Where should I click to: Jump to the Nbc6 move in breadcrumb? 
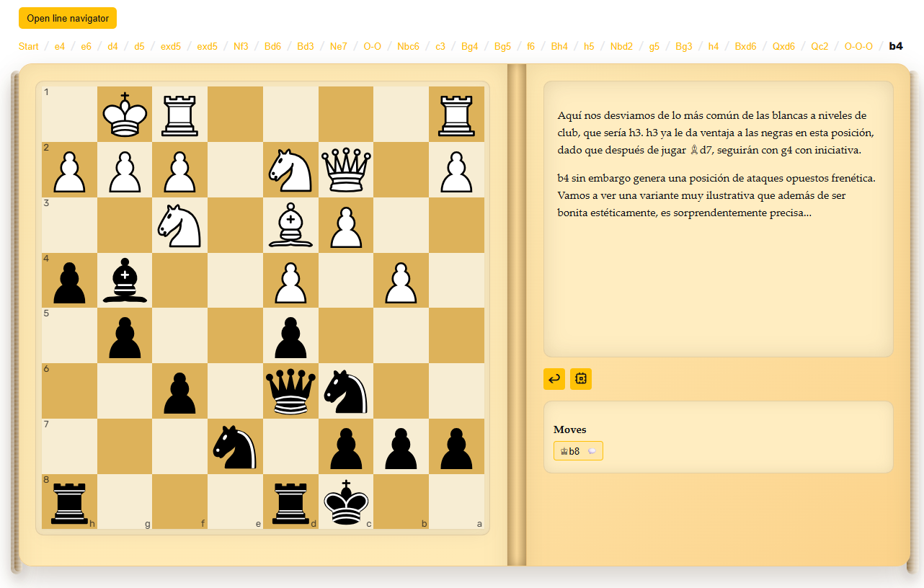pos(408,47)
